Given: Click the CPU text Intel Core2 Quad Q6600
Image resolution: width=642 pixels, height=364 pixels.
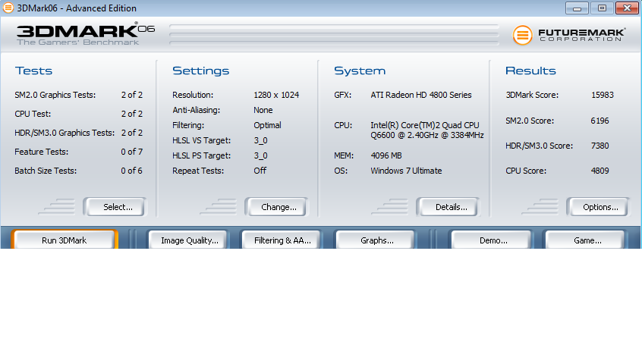Looking at the screenshot, I should (x=427, y=130).
